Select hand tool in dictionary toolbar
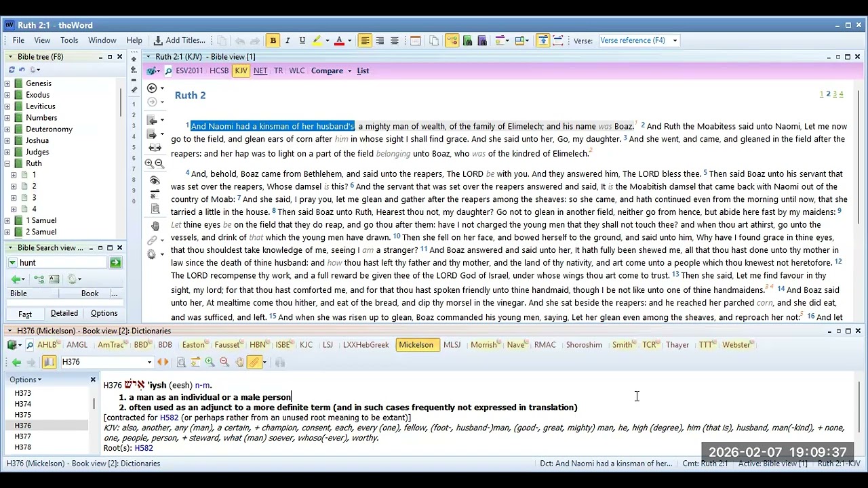Viewport: 868px width, 488px height. [x=239, y=363]
